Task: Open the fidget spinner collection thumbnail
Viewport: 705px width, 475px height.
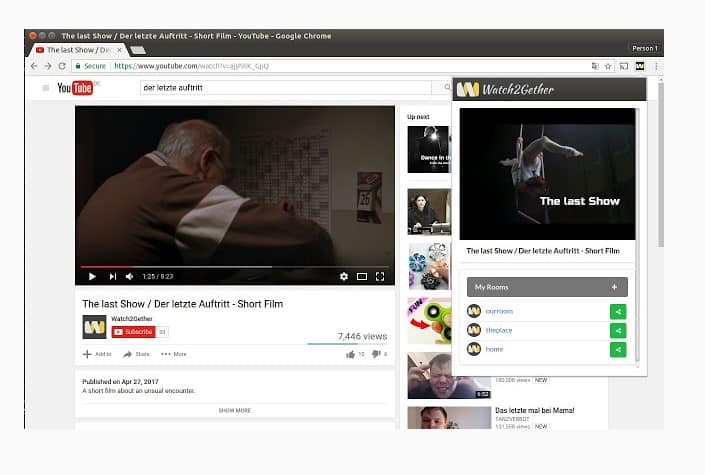Action: pos(429,266)
